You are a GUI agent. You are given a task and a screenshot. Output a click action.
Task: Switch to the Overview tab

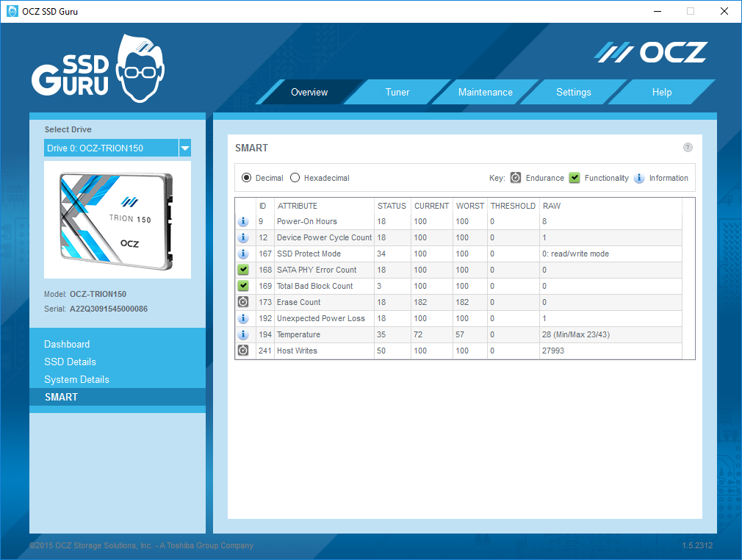pyautogui.click(x=309, y=93)
